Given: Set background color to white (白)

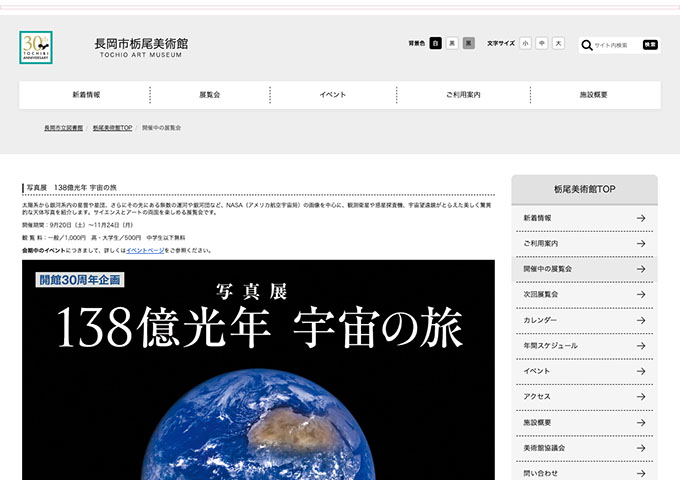Looking at the screenshot, I should click(436, 44).
